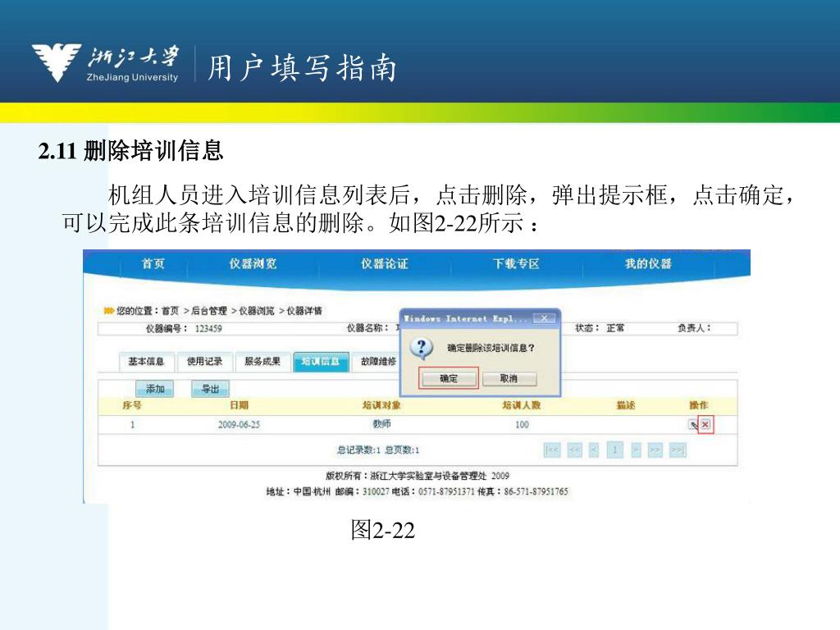Open the 仪器浏览 navigation menu
Viewport: 840px width, 630px height.
(253, 263)
